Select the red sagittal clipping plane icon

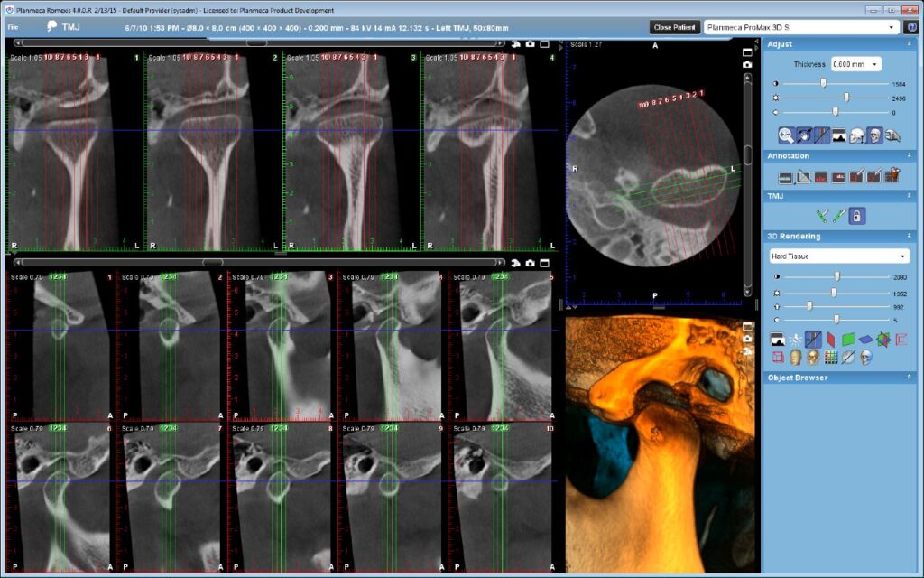(x=830, y=340)
